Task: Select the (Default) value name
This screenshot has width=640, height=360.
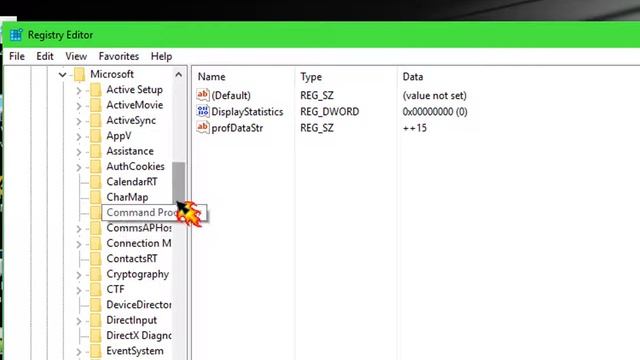Action: [x=231, y=96]
